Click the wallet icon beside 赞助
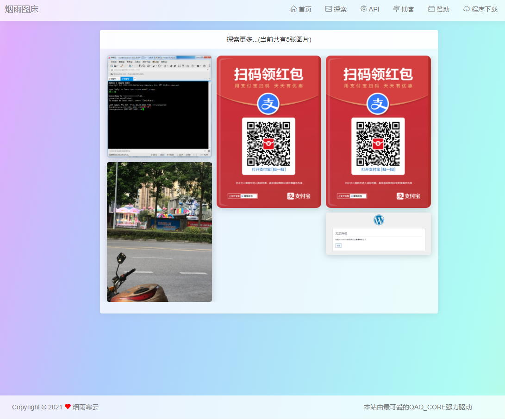 click(431, 9)
